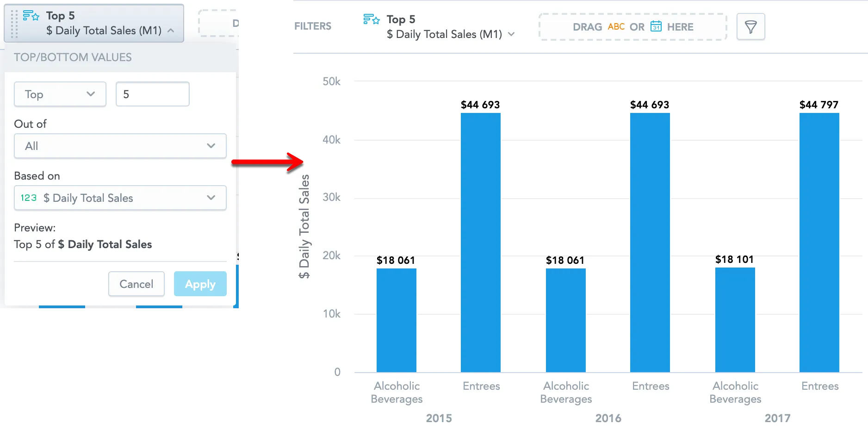Image resolution: width=868 pixels, height=436 pixels.
Task: Click the top-values icon beside chart header Top 5
Action: click(x=371, y=19)
